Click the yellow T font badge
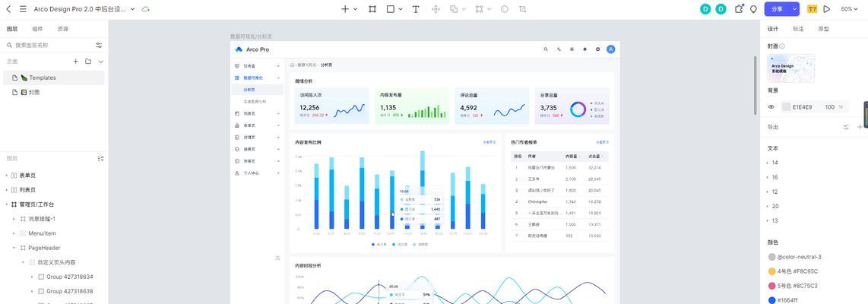 (812, 9)
